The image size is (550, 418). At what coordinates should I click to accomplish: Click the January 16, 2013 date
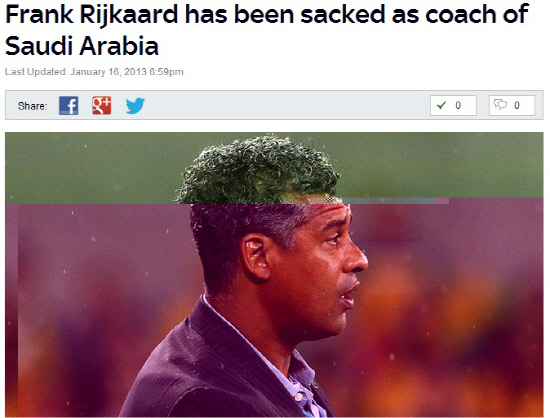pyautogui.click(x=108, y=72)
